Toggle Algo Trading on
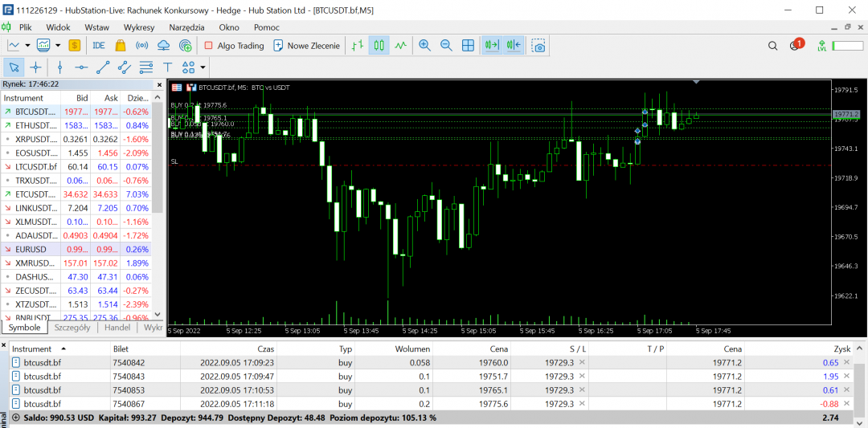Viewport: 868px width, 428px height. point(234,46)
